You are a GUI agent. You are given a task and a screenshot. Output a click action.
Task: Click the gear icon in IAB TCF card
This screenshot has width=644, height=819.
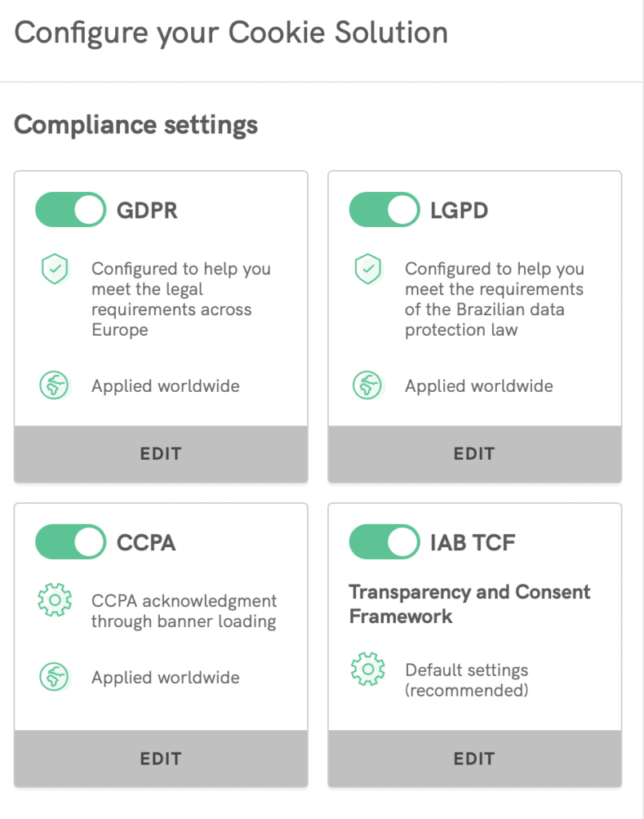368,669
